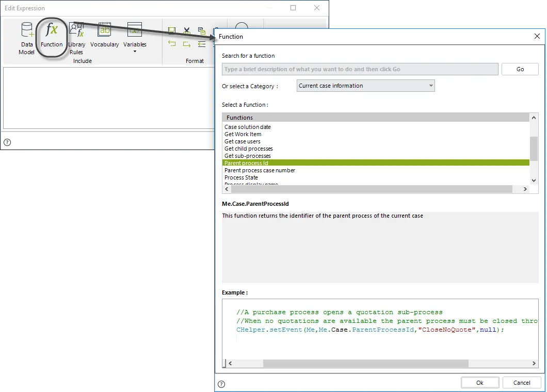The height and width of the screenshot is (392, 547).
Task: Select Get case users function
Action: [376, 141]
